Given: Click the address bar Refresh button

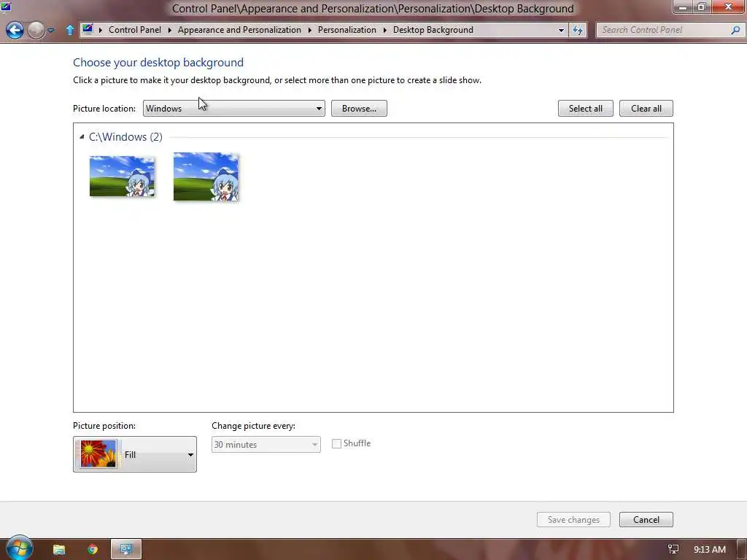Looking at the screenshot, I should pos(578,30).
